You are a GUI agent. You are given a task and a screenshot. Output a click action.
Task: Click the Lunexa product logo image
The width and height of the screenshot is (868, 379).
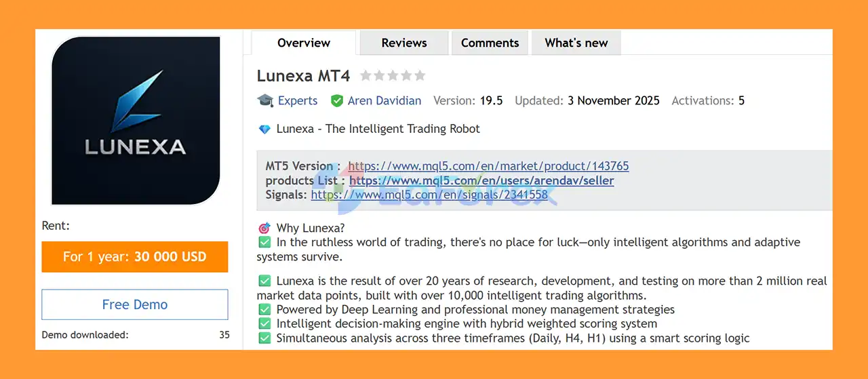(x=136, y=120)
